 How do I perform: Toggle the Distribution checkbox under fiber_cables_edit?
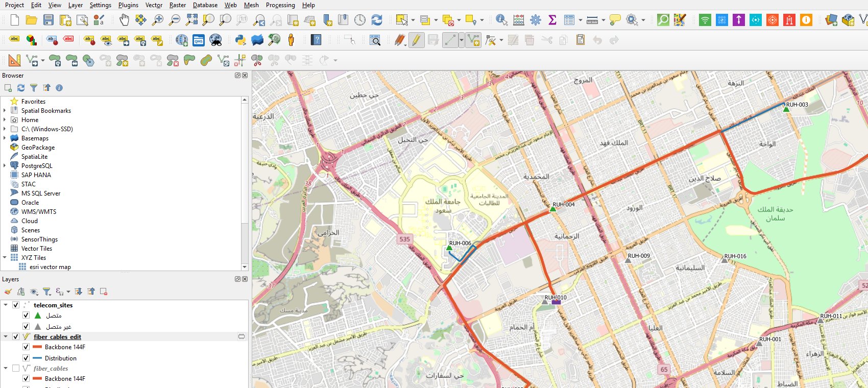tap(26, 358)
